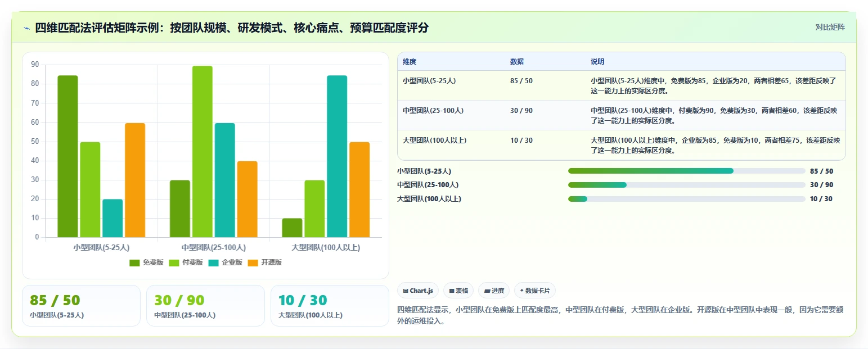Click the 说明 table column header

(597, 61)
